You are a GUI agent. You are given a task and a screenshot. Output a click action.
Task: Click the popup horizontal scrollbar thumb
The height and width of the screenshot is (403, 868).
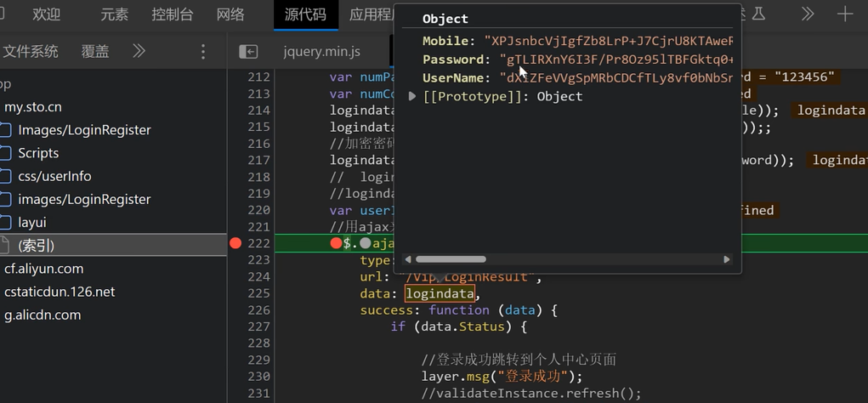point(451,259)
